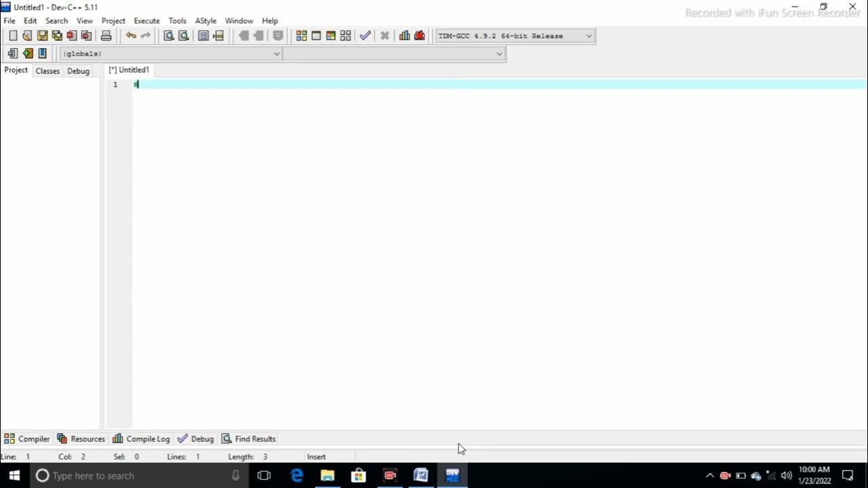The image size is (868, 488).
Task: Open the Window menu
Action: coord(239,21)
